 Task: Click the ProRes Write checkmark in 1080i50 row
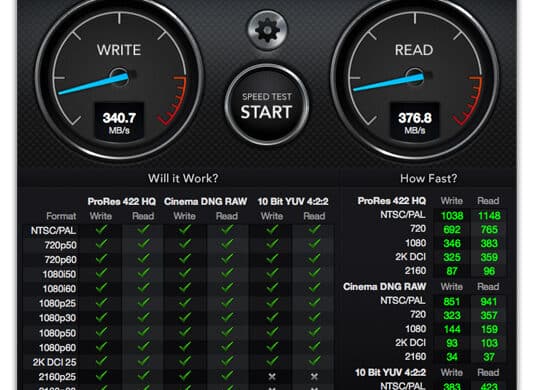point(101,274)
